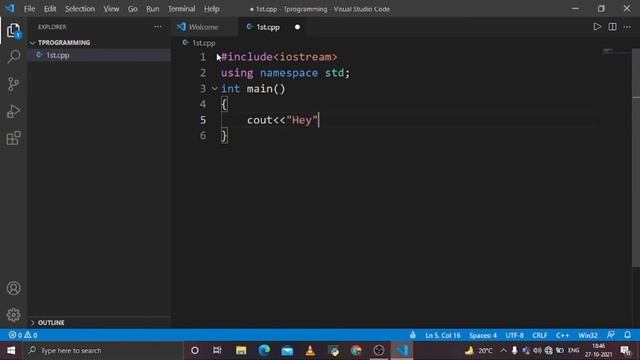
Task: Open the Accounts menu icon
Action: (13, 288)
